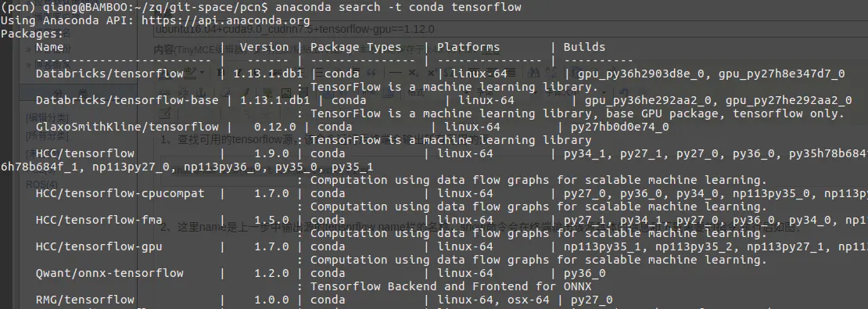
Task: Click 'conda' package type in GlaxoSmithKline/tensorflow row
Action: point(335,127)
